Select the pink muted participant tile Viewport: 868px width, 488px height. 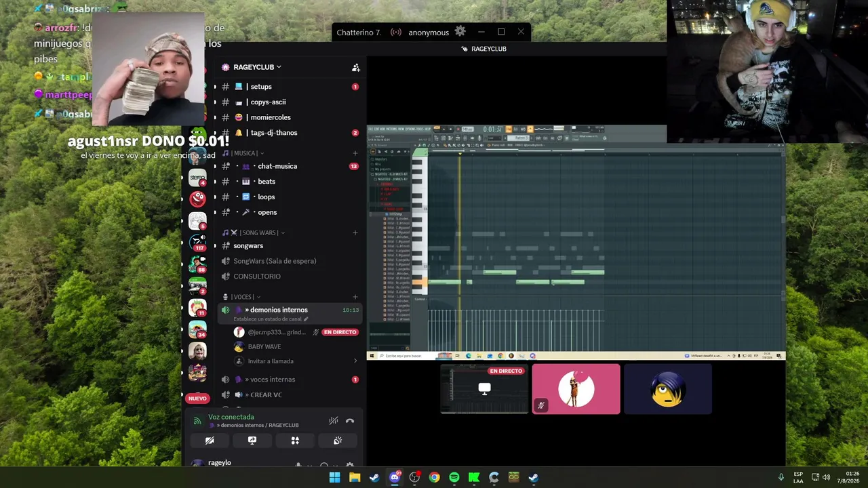pyautogui.click(x=576, y=389)
